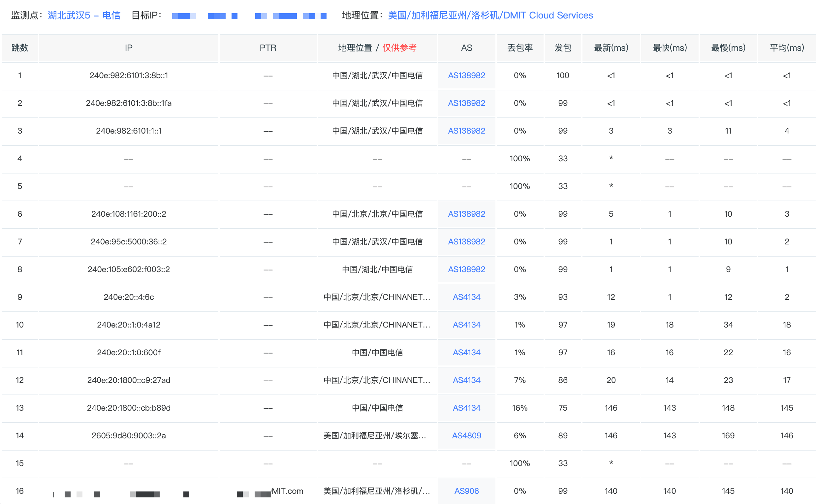Open the 湖北武汉5 – 电信 monitoring point link
The image size is (816, 504).
point(84,15)
